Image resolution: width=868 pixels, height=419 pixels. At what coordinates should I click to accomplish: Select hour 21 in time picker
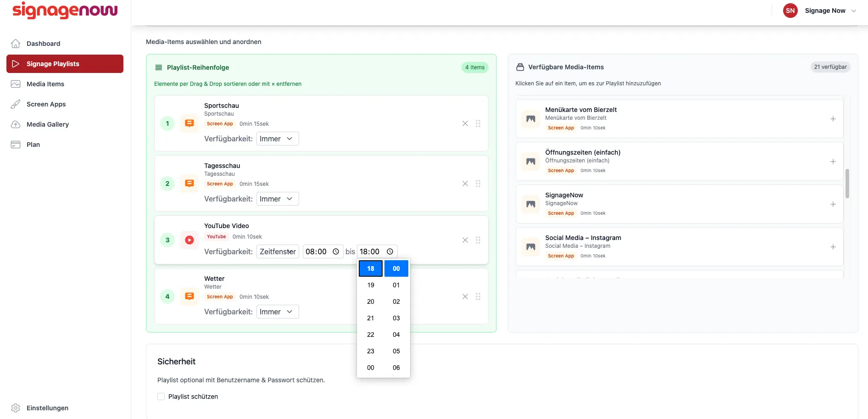click(371, 318)
